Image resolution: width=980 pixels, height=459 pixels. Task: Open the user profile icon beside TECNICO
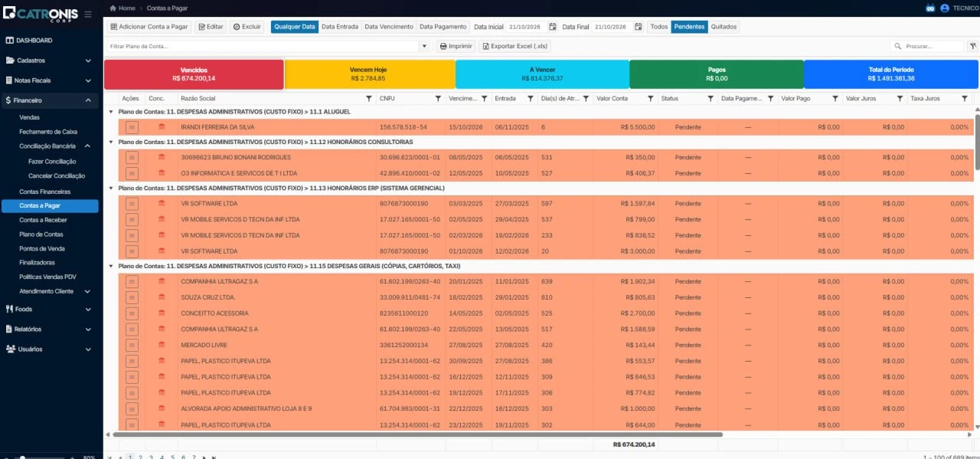click(945, 8)
